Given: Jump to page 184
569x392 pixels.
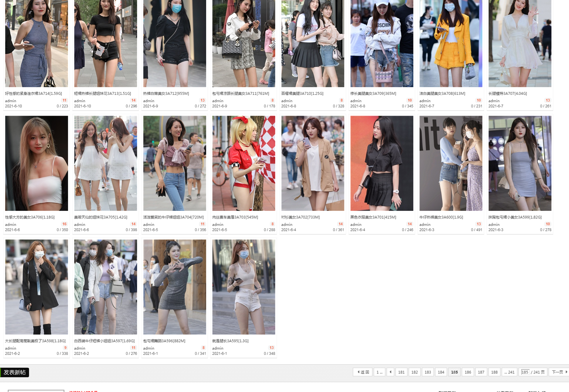Looking at the screenshot, I should pos(441,372).
